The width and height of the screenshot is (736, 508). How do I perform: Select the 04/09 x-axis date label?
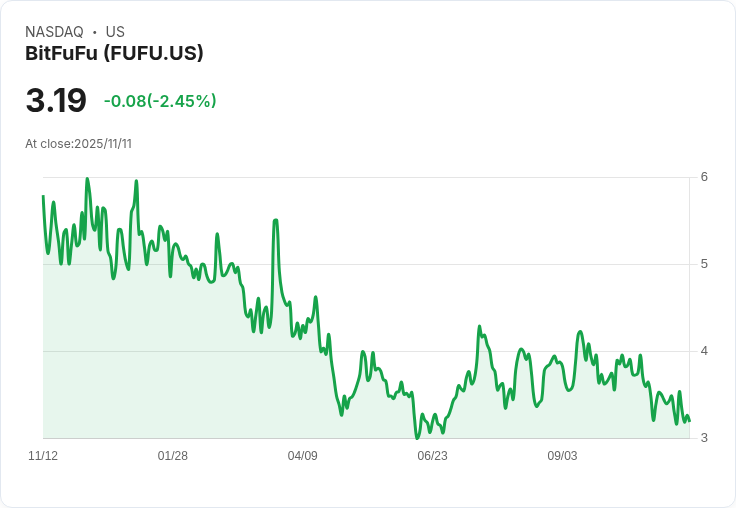tap(302, 456)
